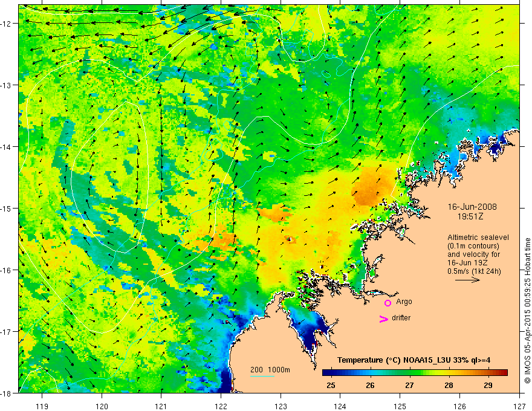Click the latitude axis label '-13'
Screen dimensions: 532x411
(6, 85)
